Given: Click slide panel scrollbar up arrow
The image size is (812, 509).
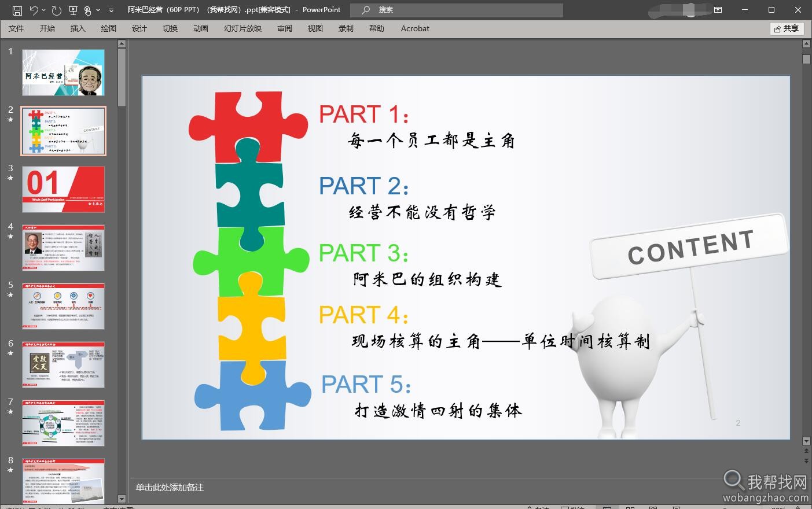Looking at the screenshot, I should pyautogui.click(x=122, y=43).
